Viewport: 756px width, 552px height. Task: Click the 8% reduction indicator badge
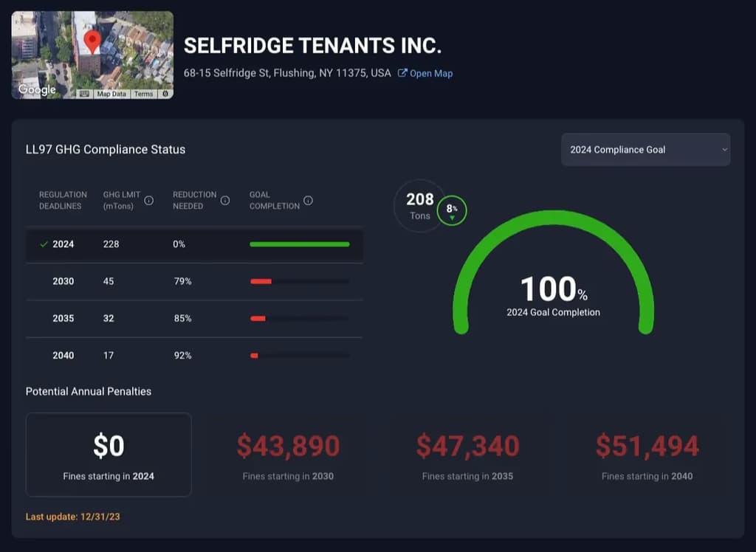(452, 210)
